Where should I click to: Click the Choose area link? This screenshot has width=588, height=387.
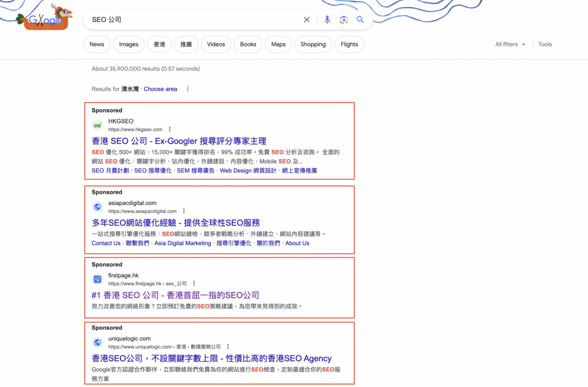tap(160, 89)
